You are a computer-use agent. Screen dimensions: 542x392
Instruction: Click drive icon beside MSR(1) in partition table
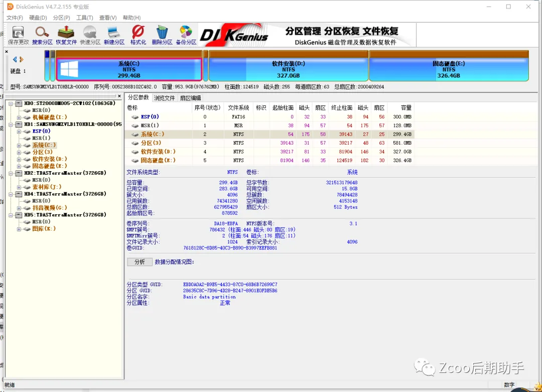coord(135,125)
